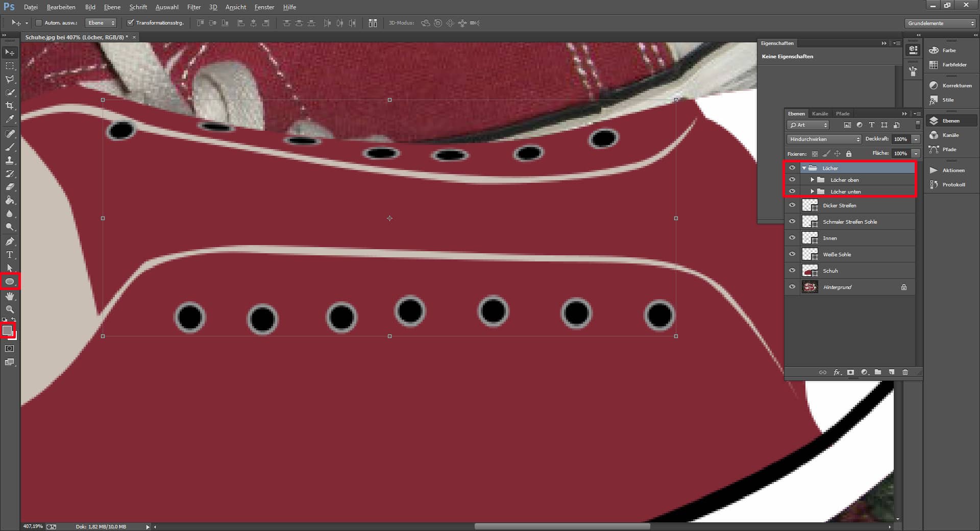Hide the Dicker Streifen layer
The width and height of the screenshot is (980, 531).
[792, 205]
